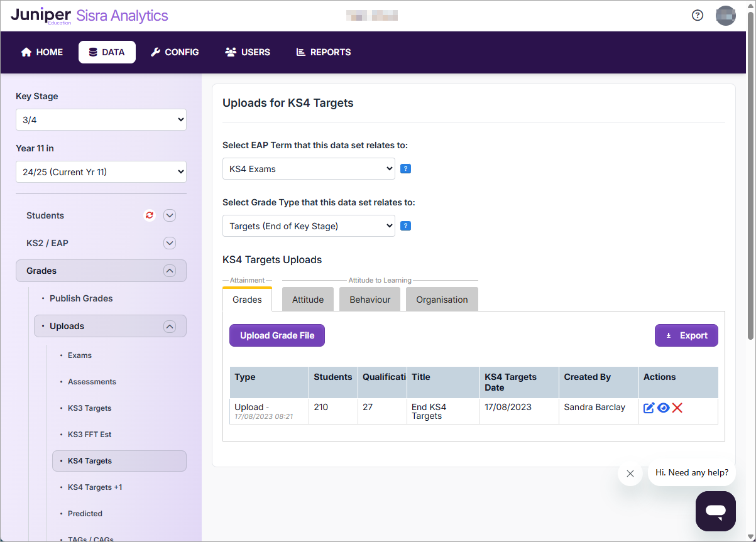Delete the upload with the red X icon
Image resolution: width=756 pixels, height=542 pixels.
(677, 408)
